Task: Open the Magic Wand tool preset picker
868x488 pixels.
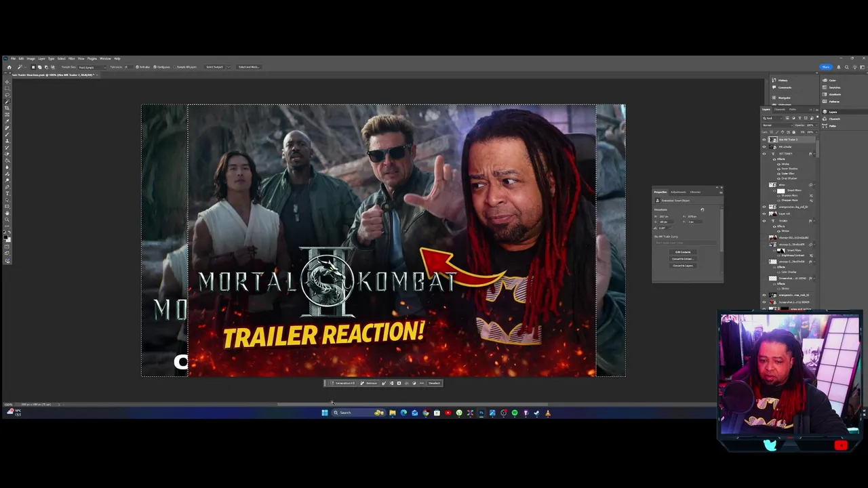Action: 22,67
